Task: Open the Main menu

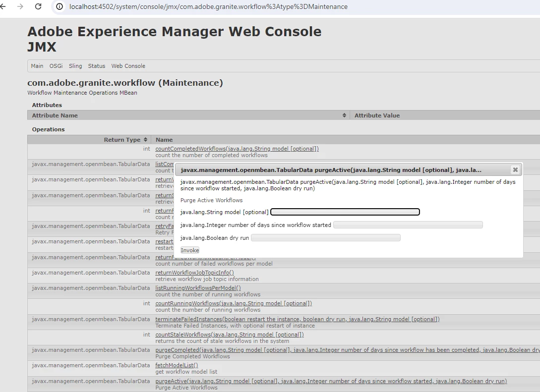Action: [37, 66]
